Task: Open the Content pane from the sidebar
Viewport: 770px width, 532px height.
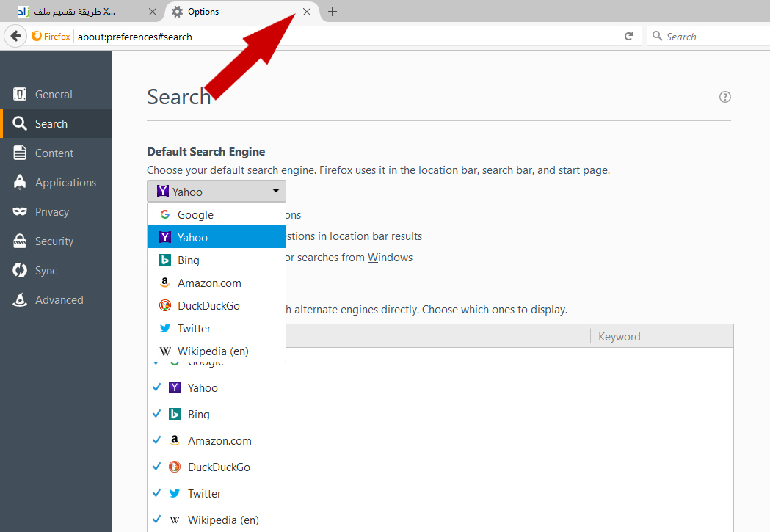Action: [56, 153]
